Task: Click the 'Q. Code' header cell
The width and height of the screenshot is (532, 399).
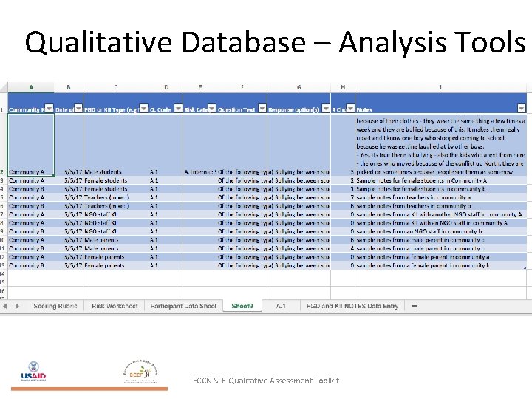Action: click(166, 103)
